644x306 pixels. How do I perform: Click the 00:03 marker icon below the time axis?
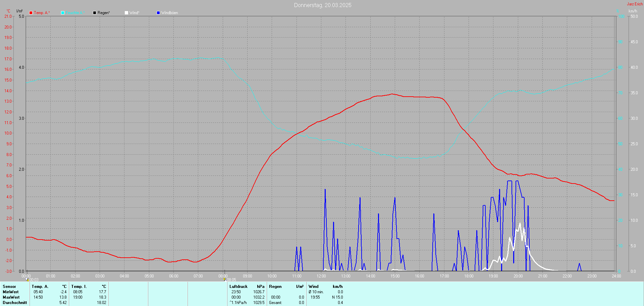pos(27,279)
